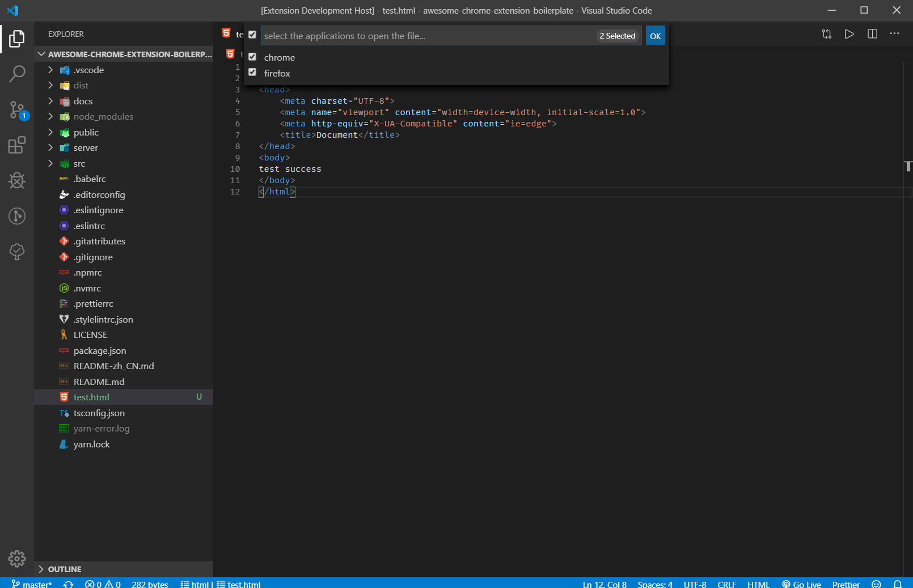This screenshot has width=913, height=588.
Task: Open the tsconfig.json file
Action: click(124, 413)
